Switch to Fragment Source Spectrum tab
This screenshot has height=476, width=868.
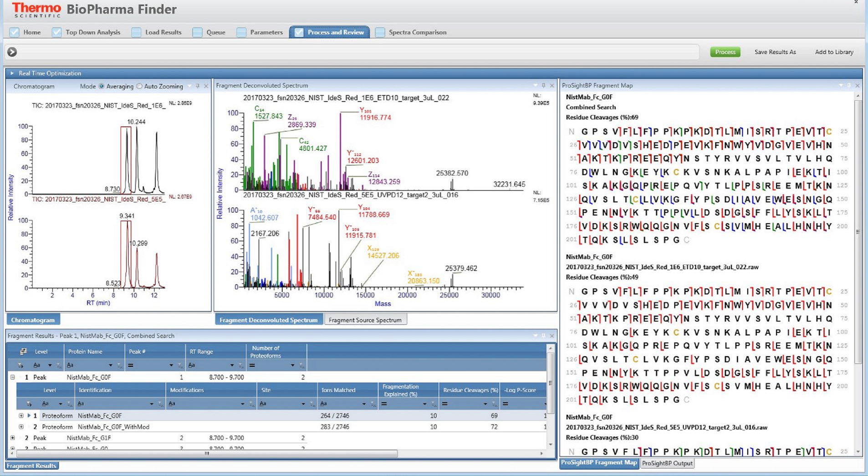[365, 320]
